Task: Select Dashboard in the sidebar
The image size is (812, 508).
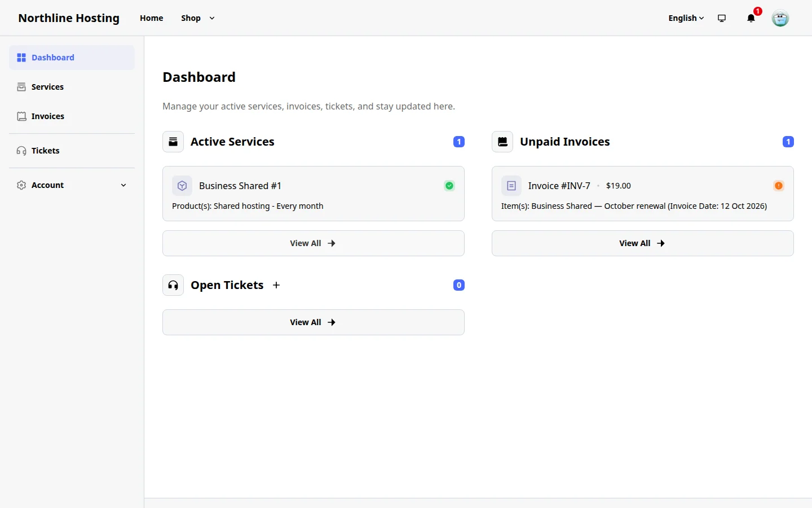Action: pyautogui.click(x=72, y=58)
